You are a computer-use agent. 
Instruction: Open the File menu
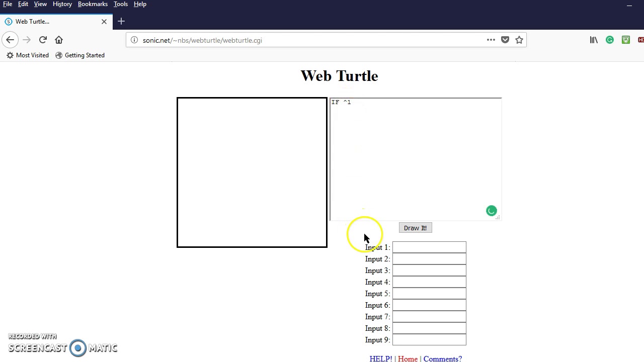pos(8,4)
